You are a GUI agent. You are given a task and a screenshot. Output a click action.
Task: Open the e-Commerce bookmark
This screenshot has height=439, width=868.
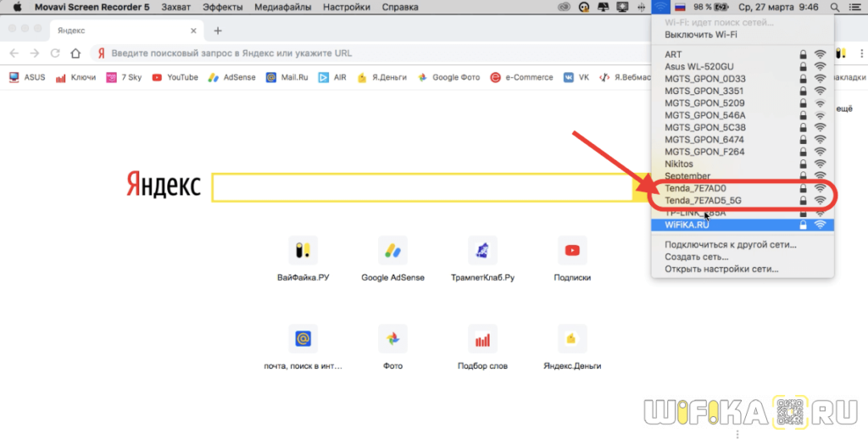point(521,77)
